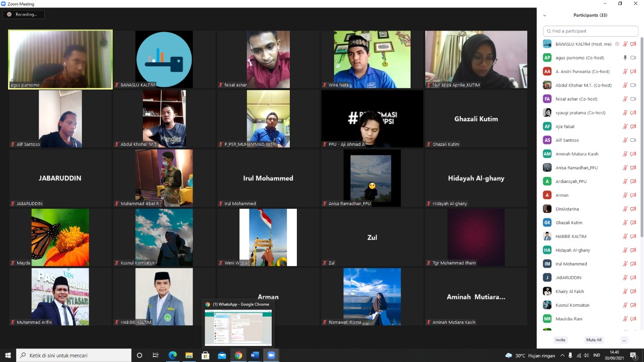Image resolution: width=644 pixels, height=362 pixels.
Task: Select Khairy Al Fakih in the participant list
Action: point(570,292)
